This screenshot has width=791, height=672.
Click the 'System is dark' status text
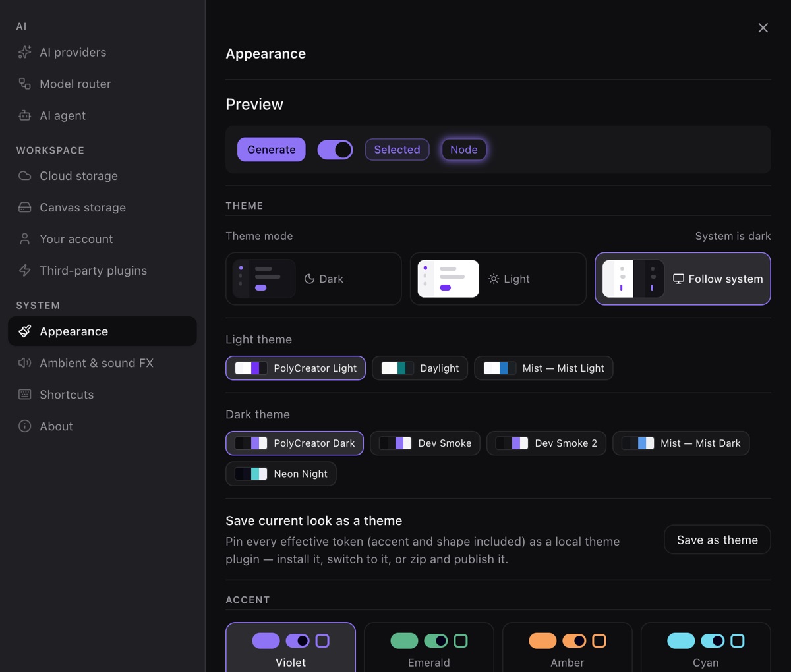[x=733, y=236]
